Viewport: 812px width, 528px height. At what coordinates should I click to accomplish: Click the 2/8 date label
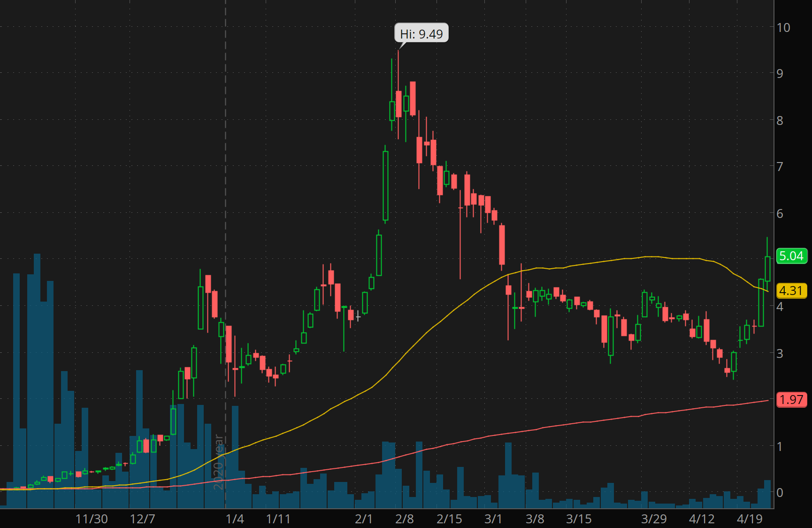click(405, 519)
